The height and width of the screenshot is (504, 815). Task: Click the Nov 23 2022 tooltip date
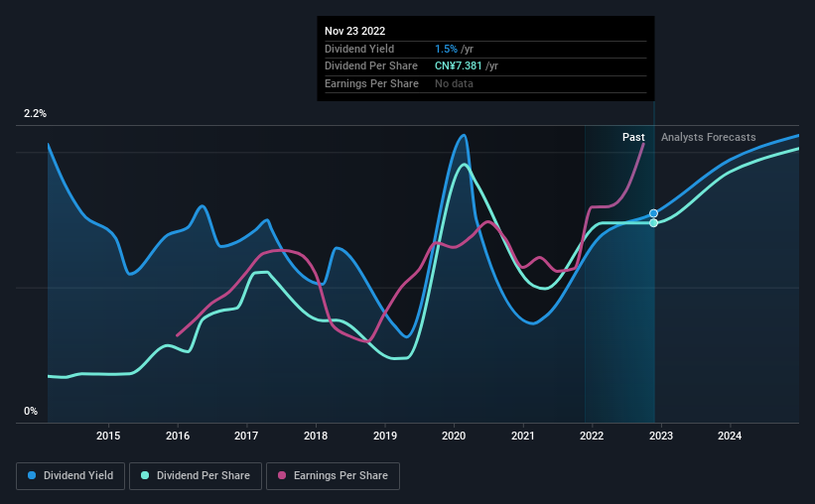tap(355, 31)
